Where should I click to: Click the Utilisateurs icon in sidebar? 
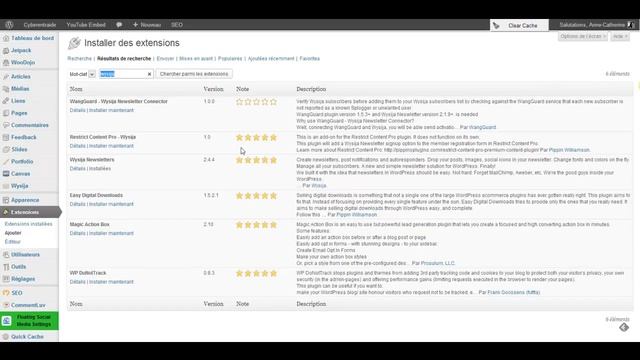6,255
